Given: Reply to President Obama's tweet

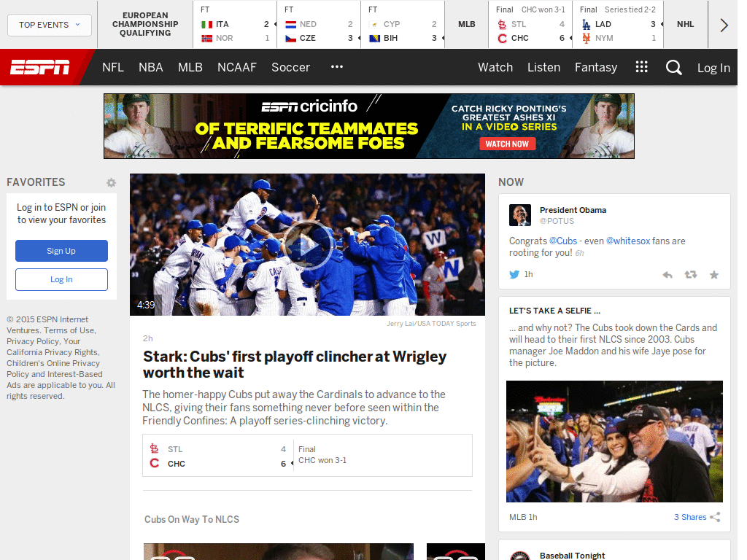Looking at the screenshot, I should pos(667,275).
